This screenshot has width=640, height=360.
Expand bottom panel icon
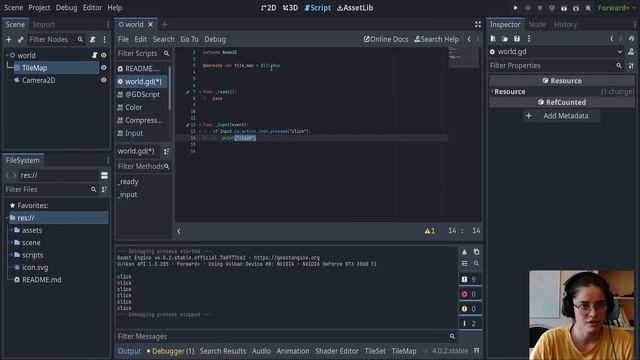[476, 351]
